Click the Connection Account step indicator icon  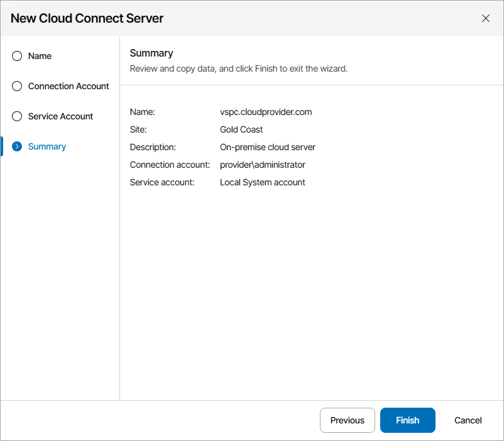coord(16,86)
